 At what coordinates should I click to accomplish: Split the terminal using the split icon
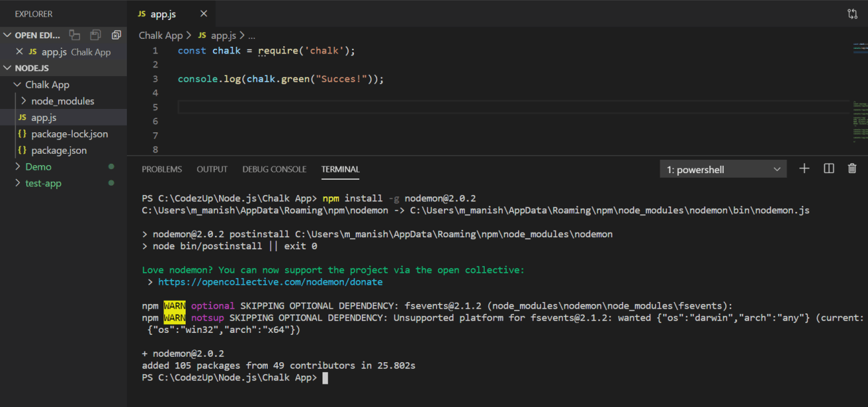click(x=829, y=168)
